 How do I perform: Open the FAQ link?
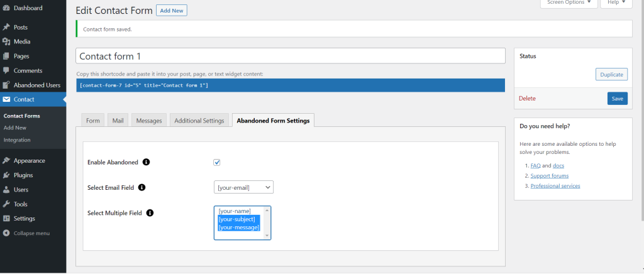point(536,166)
